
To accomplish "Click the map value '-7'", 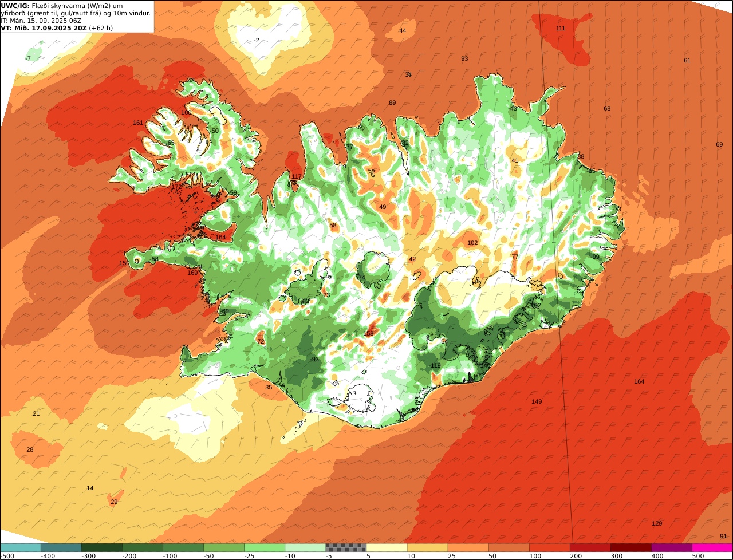I will point(29,59).
